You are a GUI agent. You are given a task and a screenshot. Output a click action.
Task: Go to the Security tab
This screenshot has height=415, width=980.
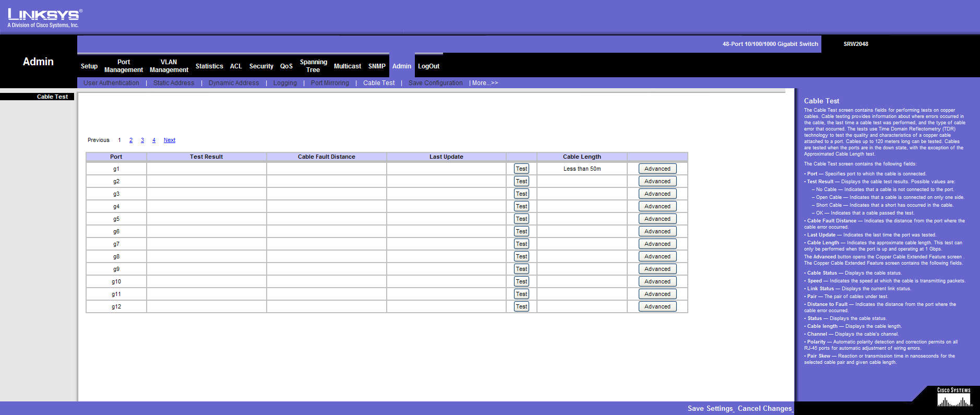pos(261,66)
